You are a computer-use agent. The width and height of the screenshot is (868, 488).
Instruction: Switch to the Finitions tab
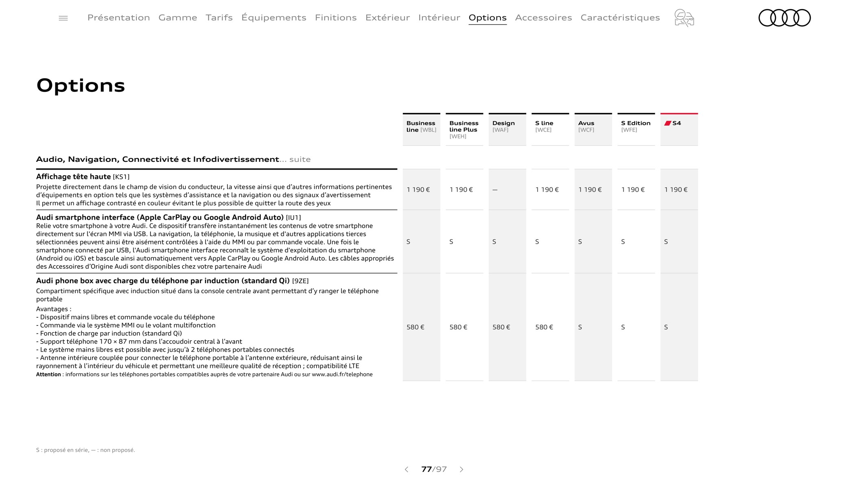[336, 17]
